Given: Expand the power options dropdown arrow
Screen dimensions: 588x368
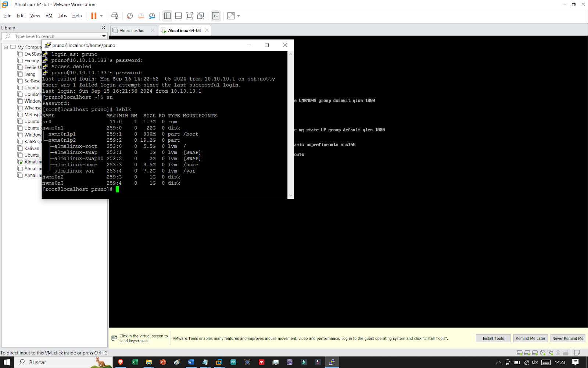Looking at the screenshot, I should [x=101, y=16].
